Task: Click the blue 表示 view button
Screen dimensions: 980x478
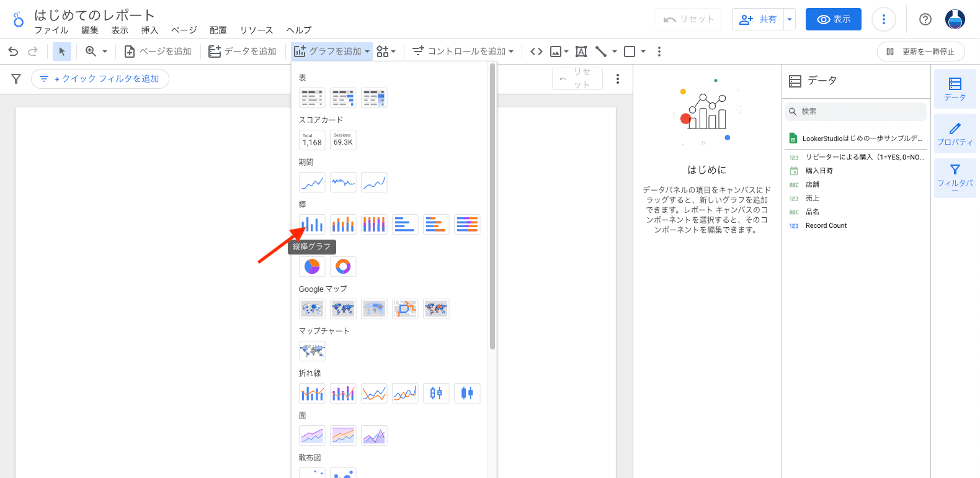Action: click(833, 19)
